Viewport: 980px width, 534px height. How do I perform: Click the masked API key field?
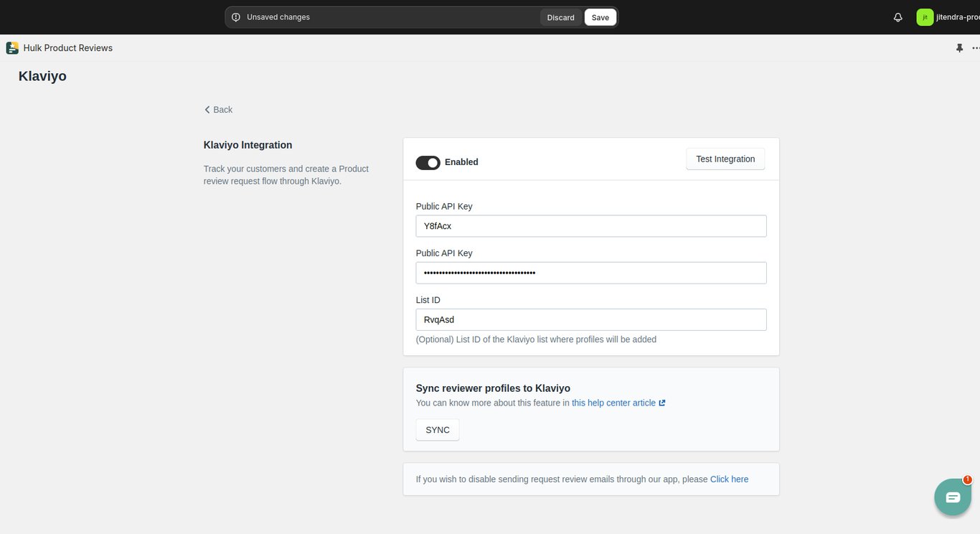[590, 273]
